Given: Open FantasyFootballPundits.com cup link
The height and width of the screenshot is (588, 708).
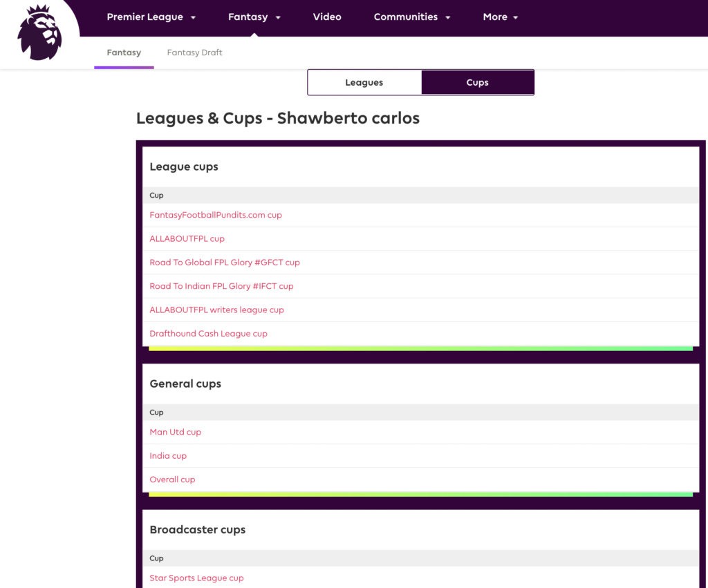Looking at the screenshot, I should pyautogui.click(x=216, y=215).
